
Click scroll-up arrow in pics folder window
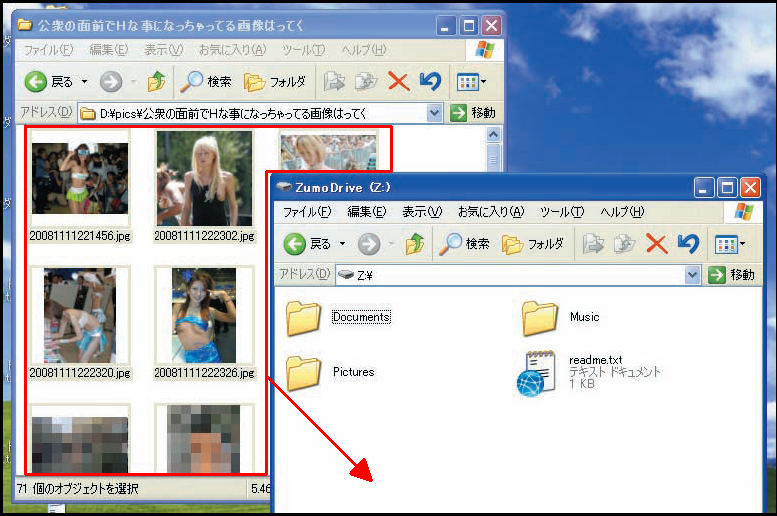(x=493, y=134)
